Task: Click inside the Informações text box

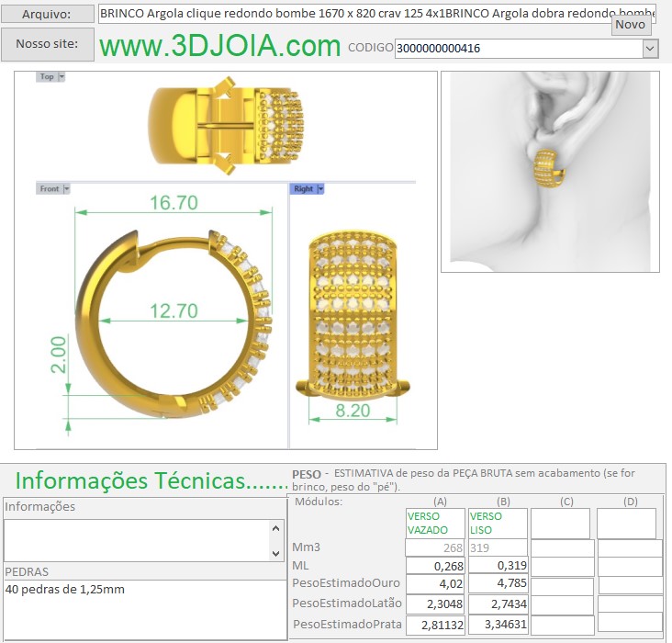Action: pos(138,540)
